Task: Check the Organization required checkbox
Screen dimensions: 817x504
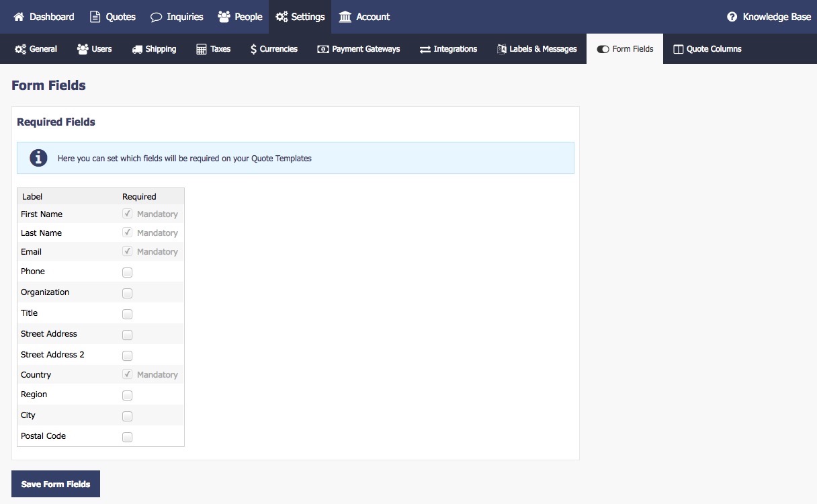Action: pyautogui.click(x=128, y=293)
